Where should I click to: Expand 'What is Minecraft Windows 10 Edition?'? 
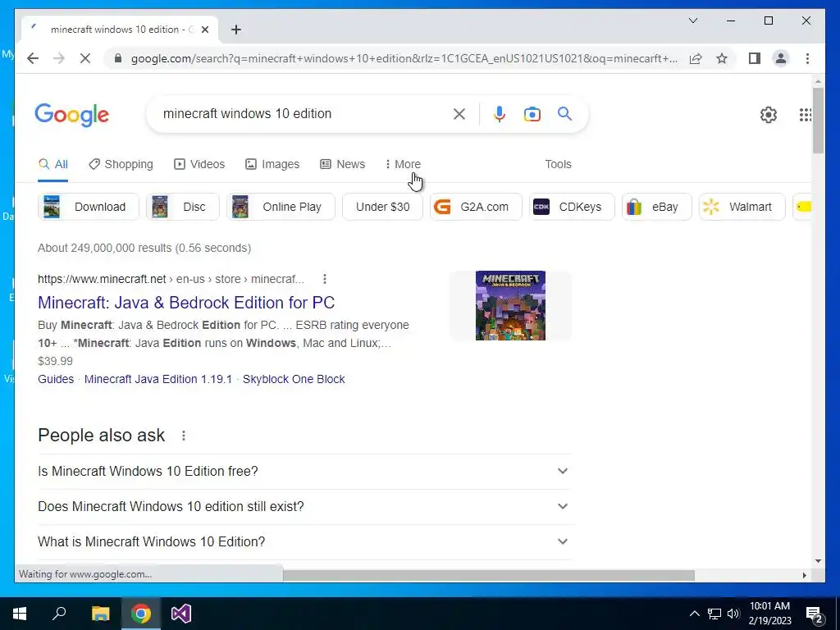[x=304, y=542]
